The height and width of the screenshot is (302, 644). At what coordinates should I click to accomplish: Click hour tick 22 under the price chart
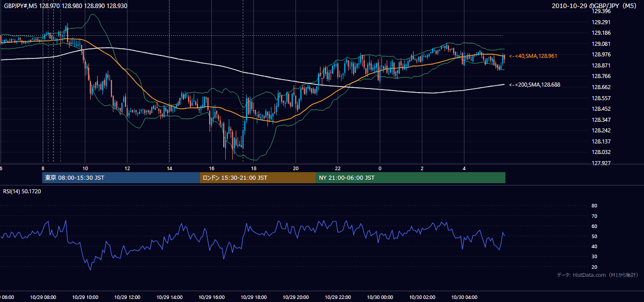coord(338,169)
